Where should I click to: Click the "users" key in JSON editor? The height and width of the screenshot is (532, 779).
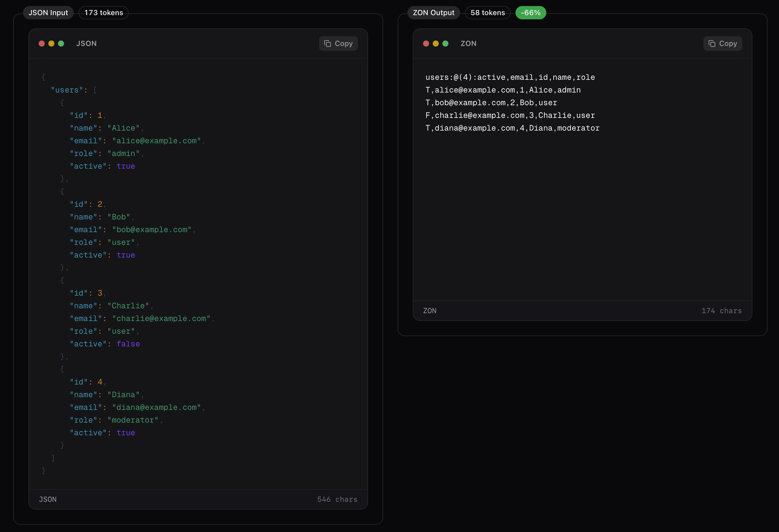[x=67, y=90]
